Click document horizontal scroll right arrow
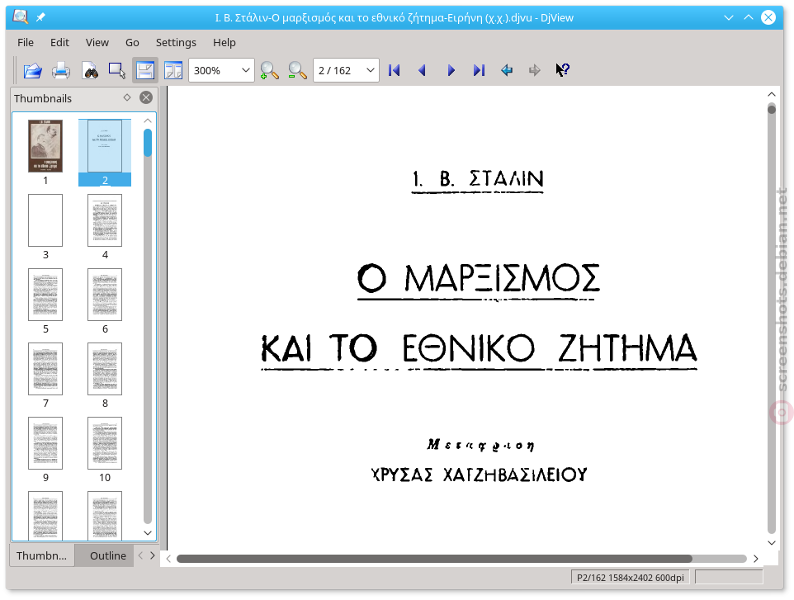 coord(756,558)
